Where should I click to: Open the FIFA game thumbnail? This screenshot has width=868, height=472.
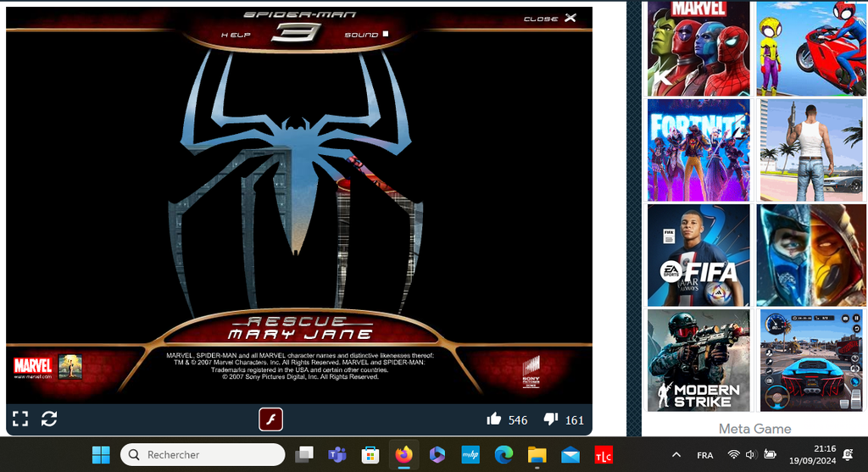tap(698, 255)
